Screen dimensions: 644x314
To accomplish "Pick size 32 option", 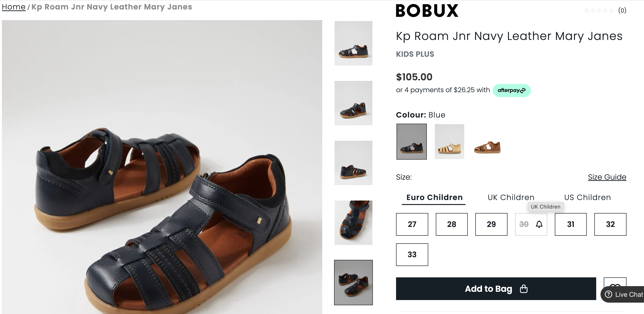I will pos(610,224).
